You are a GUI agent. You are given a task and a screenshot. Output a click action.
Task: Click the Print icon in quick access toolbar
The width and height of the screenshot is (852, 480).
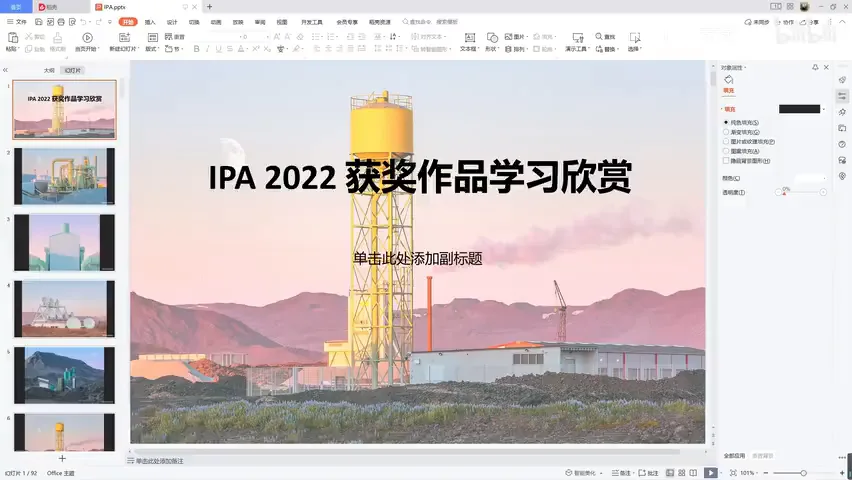click(x=61, y=22)
